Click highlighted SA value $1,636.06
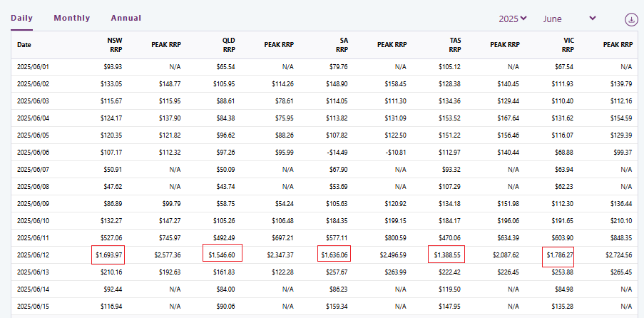 (x=333, y=255)
